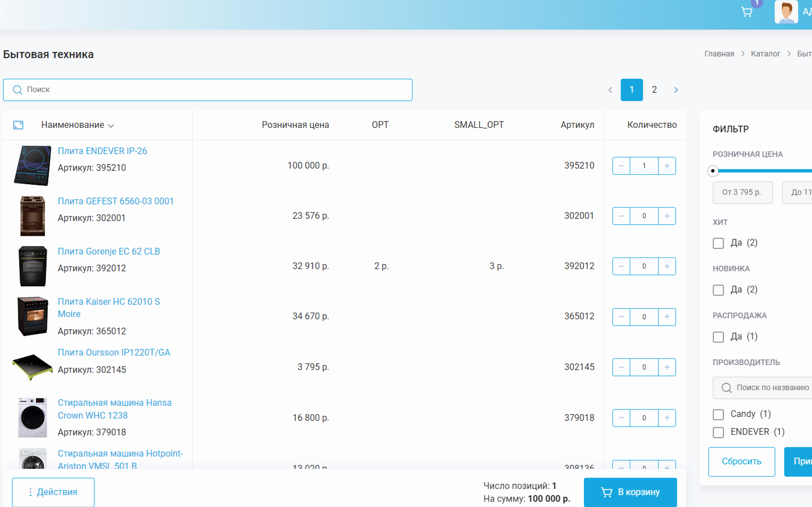Focus the Поиск по названию manufacturer field
This screenshot has width=812, height=507.
[762, 388]
